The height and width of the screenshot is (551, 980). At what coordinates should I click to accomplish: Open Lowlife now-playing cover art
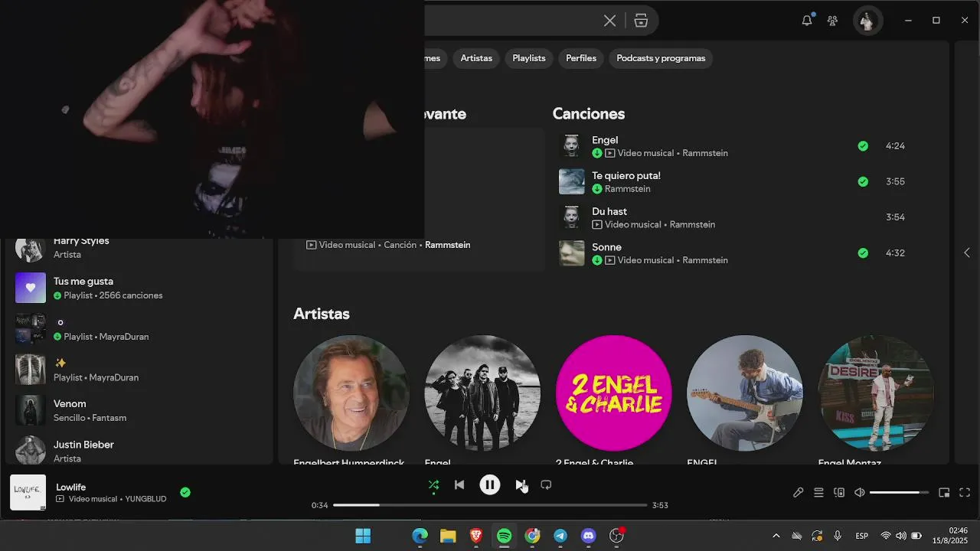(28, 492)
